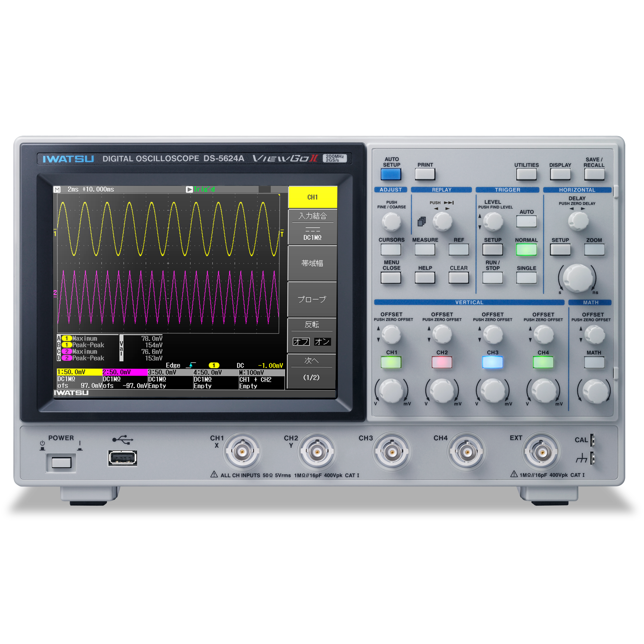Push the CURSORS button
The image size is (644, 644).
click(391, 250)
